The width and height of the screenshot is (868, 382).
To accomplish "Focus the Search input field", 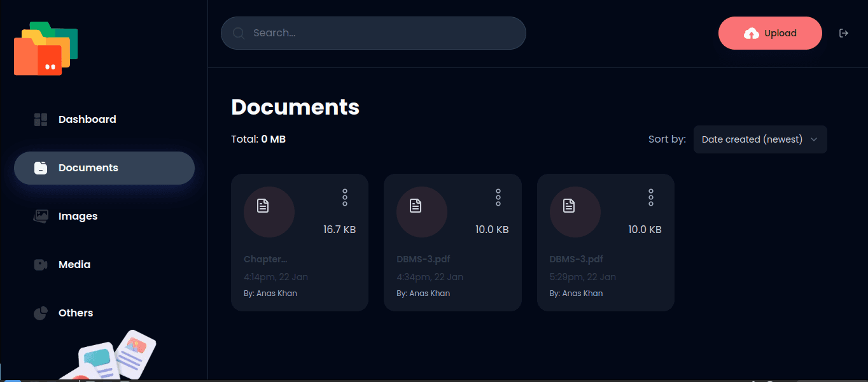I will [x=382, y=33].
